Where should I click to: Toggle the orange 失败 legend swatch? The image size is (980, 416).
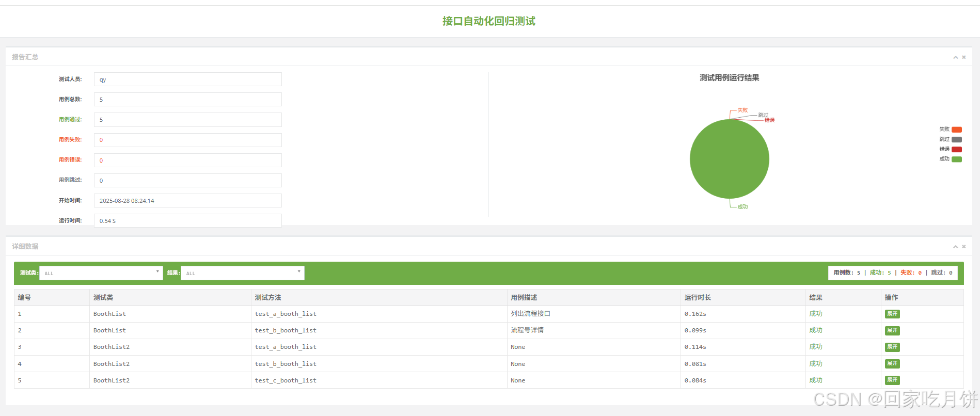click(957, 130)
